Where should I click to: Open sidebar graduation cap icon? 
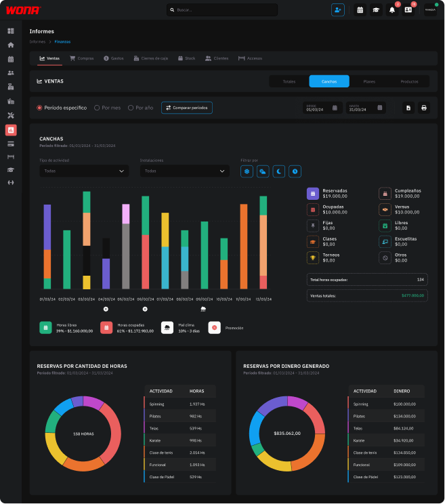tap(11, 170)
